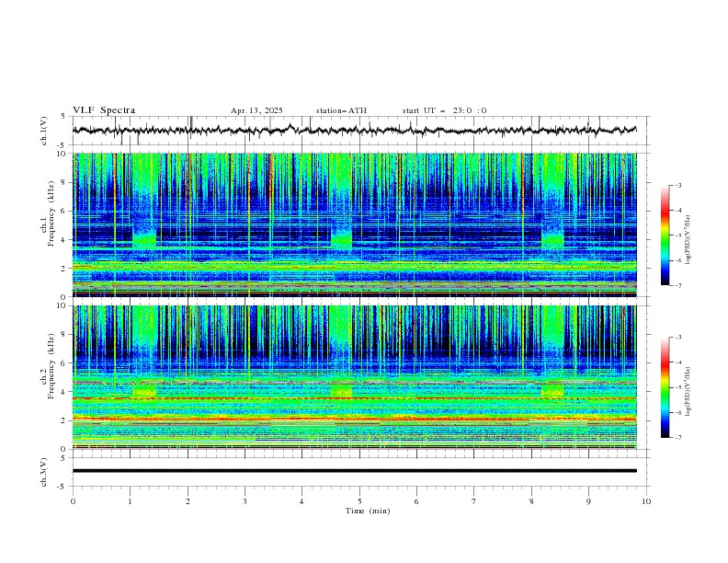
Task: Click the 'Time (min)' axis label
Action: tap(368, 511)
